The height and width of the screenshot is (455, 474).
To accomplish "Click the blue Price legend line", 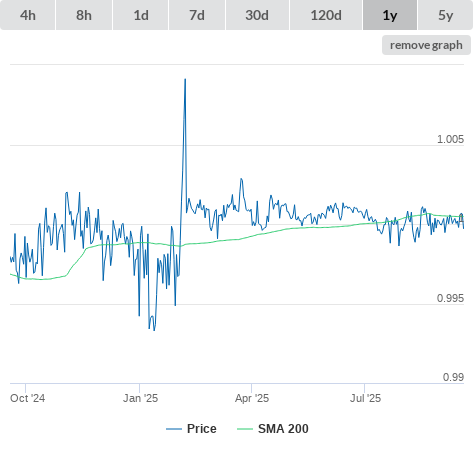I will click(x=174, y=429).
